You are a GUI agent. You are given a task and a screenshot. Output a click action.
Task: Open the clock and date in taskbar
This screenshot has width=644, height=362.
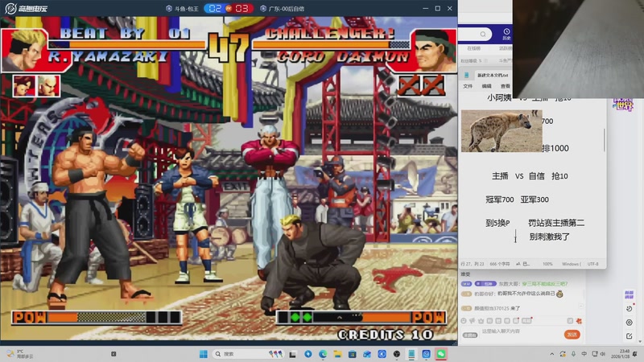[622, 354]
